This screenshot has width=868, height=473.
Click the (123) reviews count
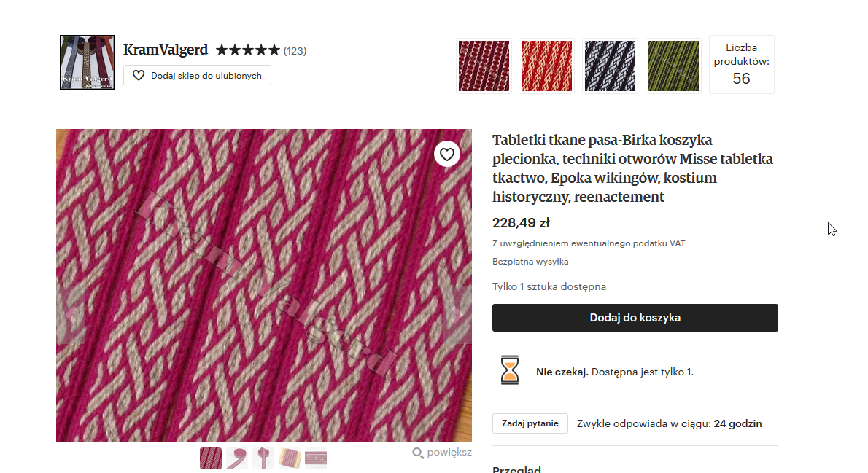tap(295, 51)
